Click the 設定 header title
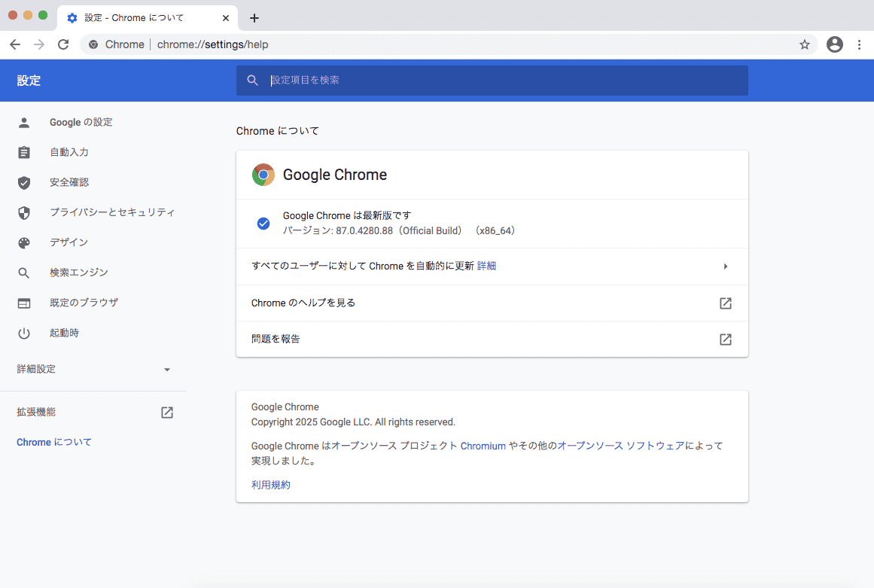This screenshot has height=588, width=874. coord(29,81)
